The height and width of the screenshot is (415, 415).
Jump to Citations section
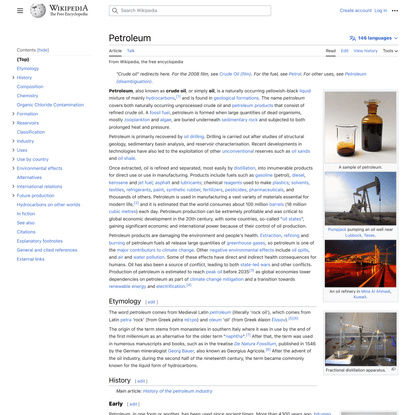point(26,232)
